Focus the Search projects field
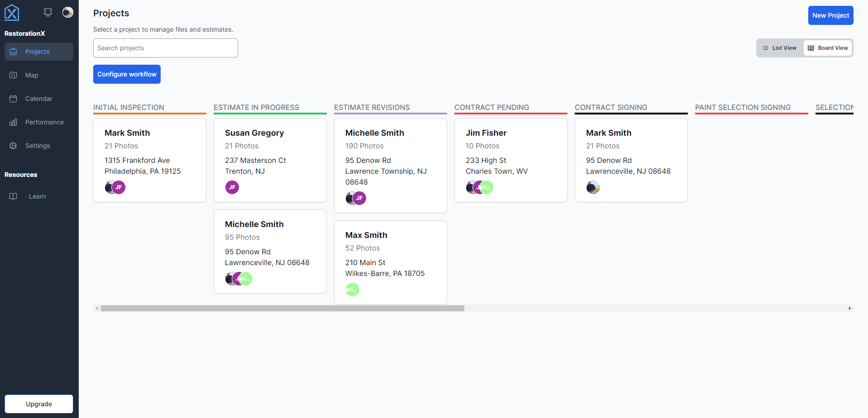 pyautogui.click(x=166, y=48)
